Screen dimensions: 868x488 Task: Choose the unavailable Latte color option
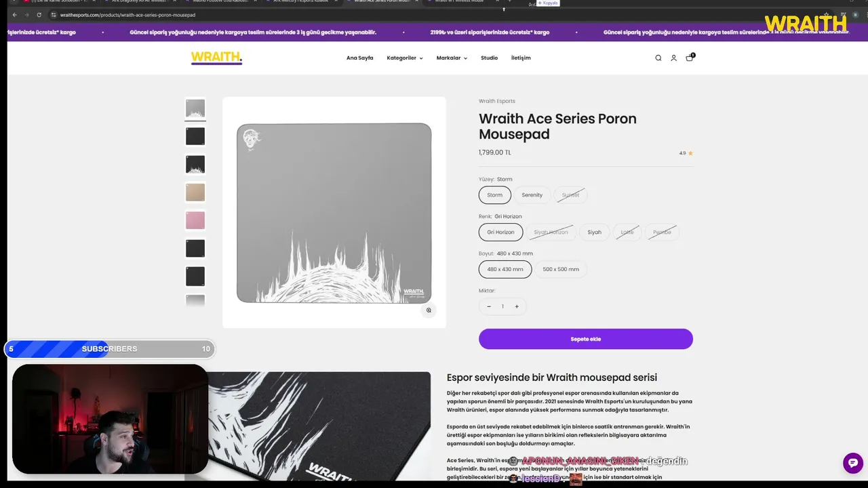(x=627, y=232)
